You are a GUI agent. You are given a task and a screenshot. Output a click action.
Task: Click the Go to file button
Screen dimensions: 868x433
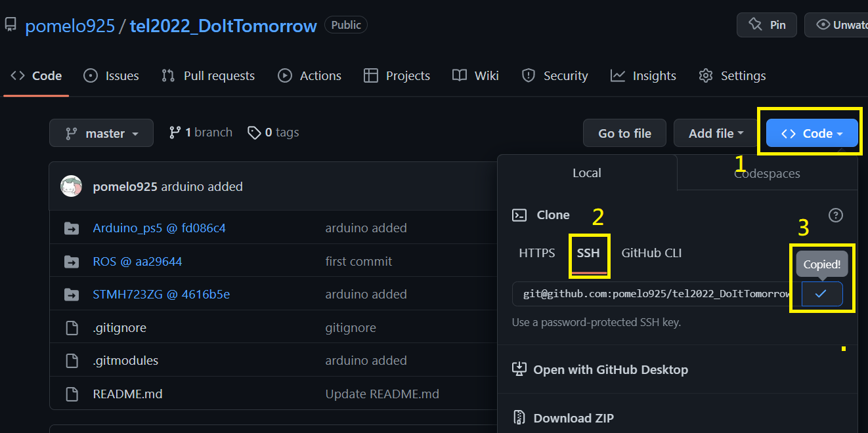coord(624,133)
